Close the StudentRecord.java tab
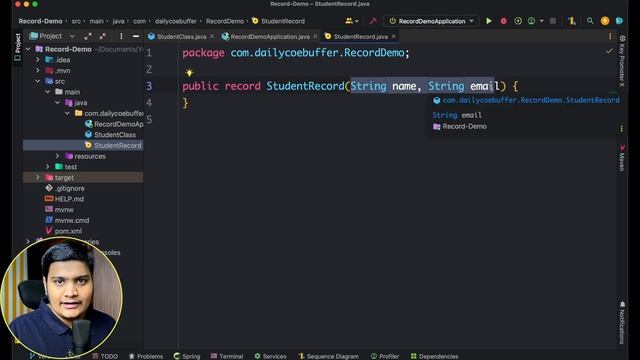The width and height of the screenshot is (640, 360). 393,36
